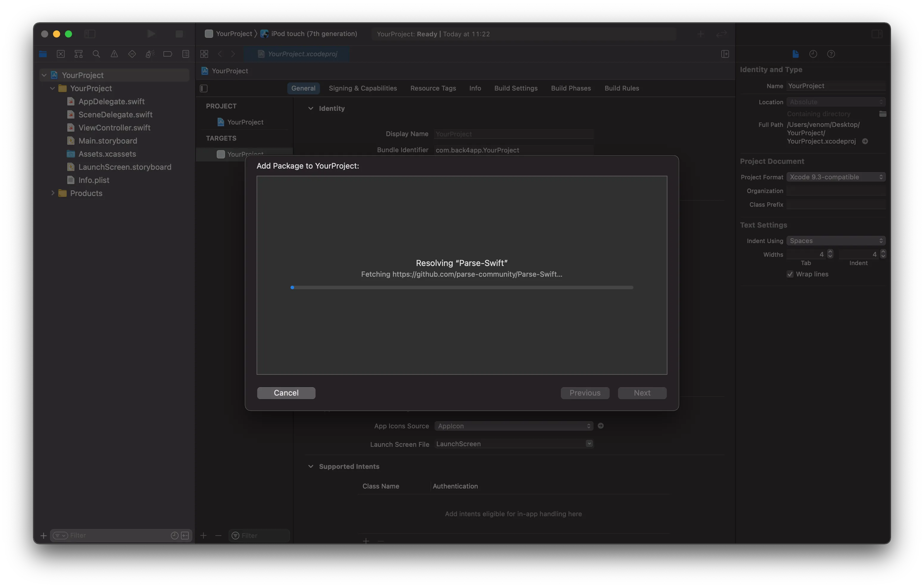This screenshot has height=588, width=924.
Task: Open the Indent Using dropdown
Action: [836, 240]
